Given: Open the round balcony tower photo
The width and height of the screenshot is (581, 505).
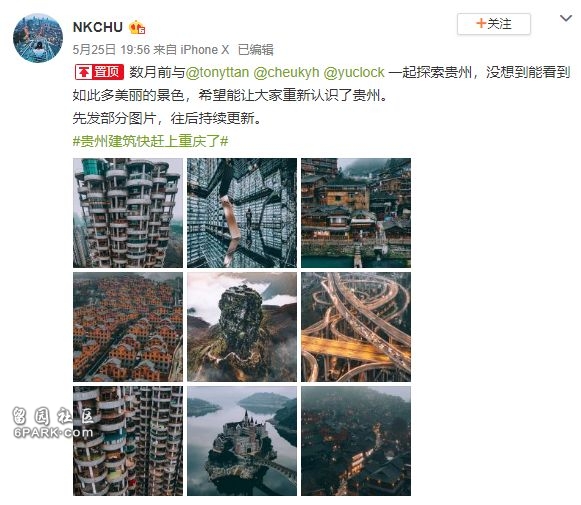Looking at the screenshot, I should tap(128, 213).
